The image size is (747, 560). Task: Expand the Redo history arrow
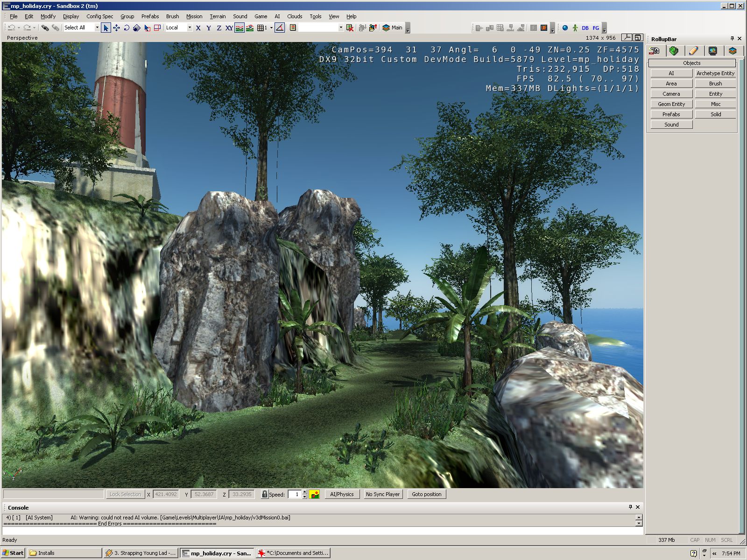tap(34, 28)
